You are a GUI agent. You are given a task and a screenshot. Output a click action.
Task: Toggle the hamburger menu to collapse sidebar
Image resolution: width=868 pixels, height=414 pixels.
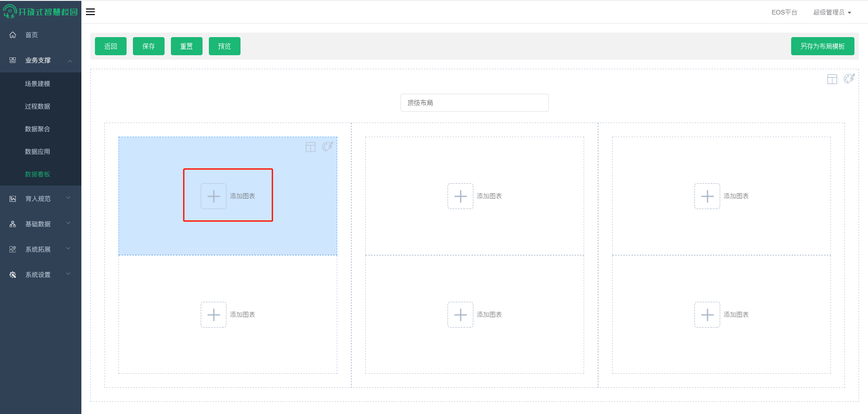(90, 12)
